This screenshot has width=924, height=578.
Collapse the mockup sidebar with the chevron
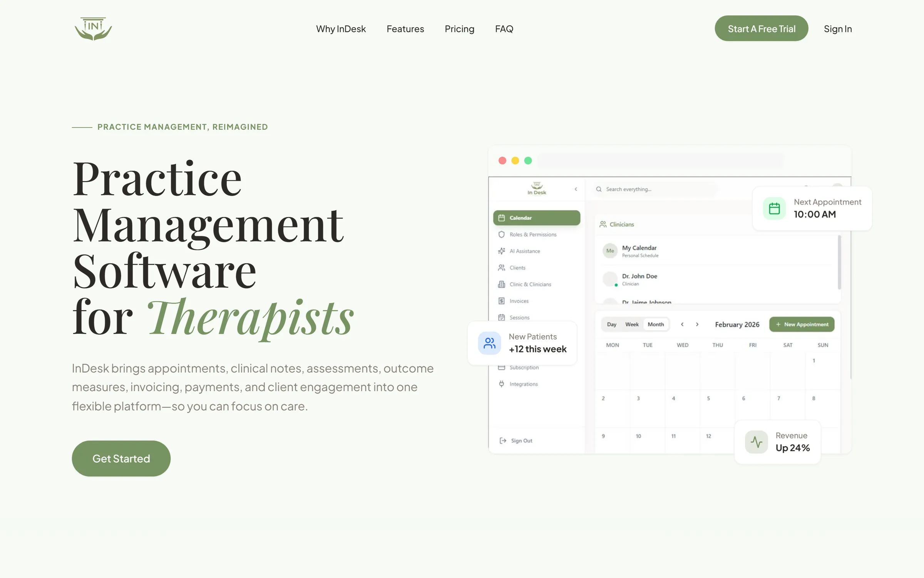click(x=576, y=189)
